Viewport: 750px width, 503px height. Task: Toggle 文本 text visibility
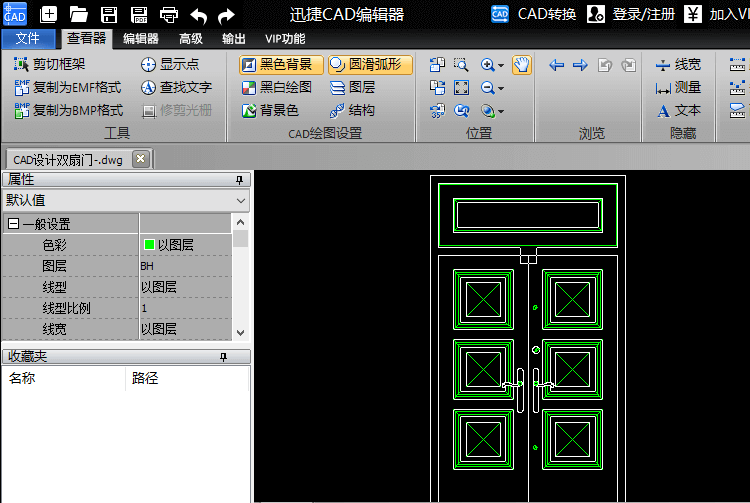(x=678, y=110)
